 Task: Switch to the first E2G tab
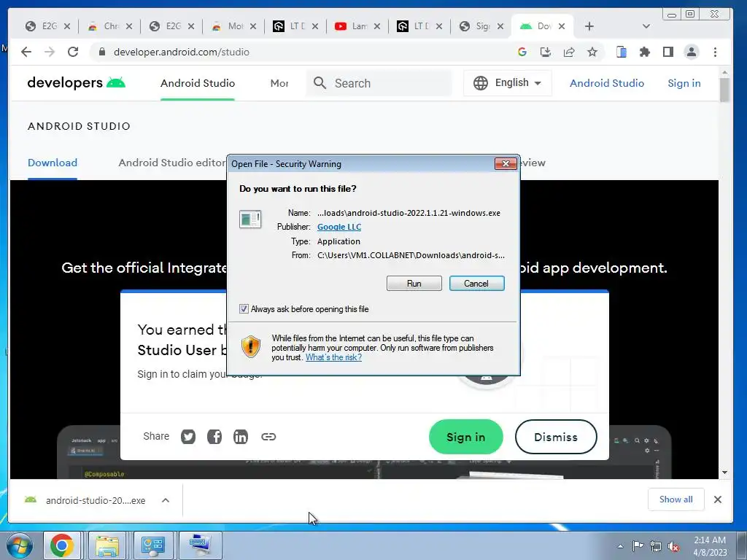coord(43,26)
